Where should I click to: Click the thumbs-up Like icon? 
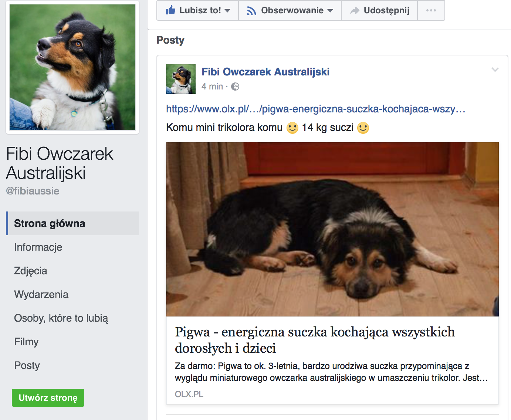(170, 10)
